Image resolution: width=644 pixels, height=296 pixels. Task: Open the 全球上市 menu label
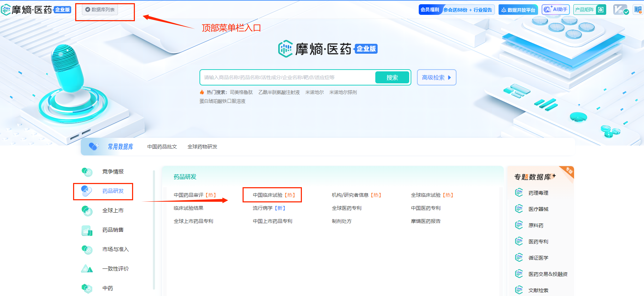tap(113, 211)
